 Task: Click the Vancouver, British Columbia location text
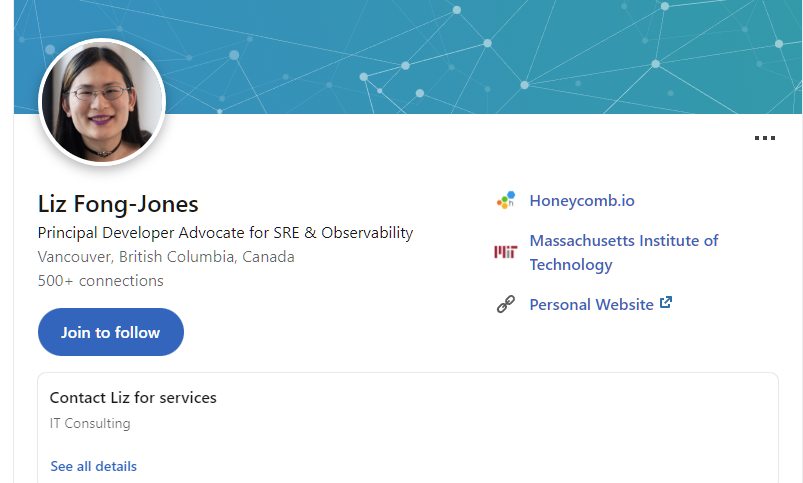coord(166,257)
